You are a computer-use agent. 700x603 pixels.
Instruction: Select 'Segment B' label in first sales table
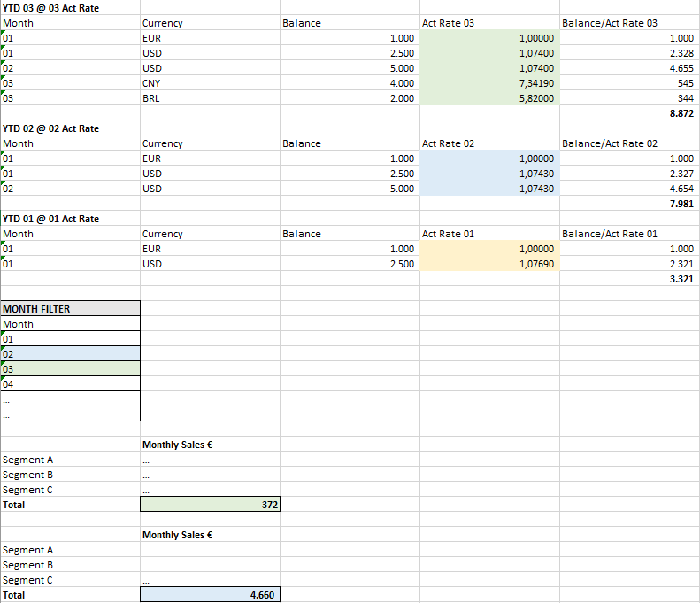point(71,475)
